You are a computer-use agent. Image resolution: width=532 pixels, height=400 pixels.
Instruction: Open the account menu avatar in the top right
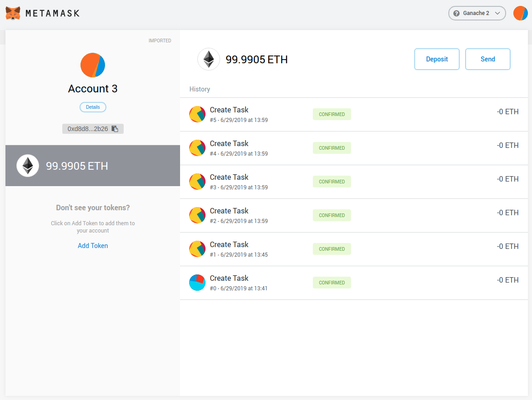click(x=520, y=13)
